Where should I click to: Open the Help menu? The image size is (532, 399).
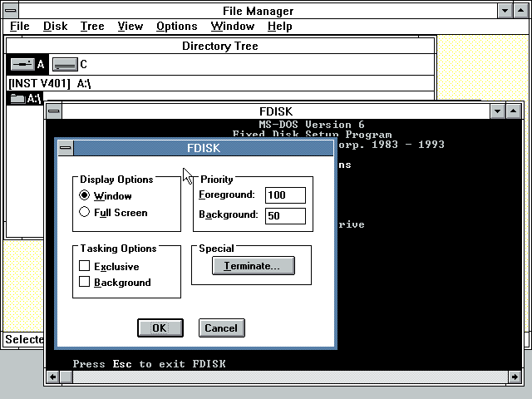(x=279, y=26)
